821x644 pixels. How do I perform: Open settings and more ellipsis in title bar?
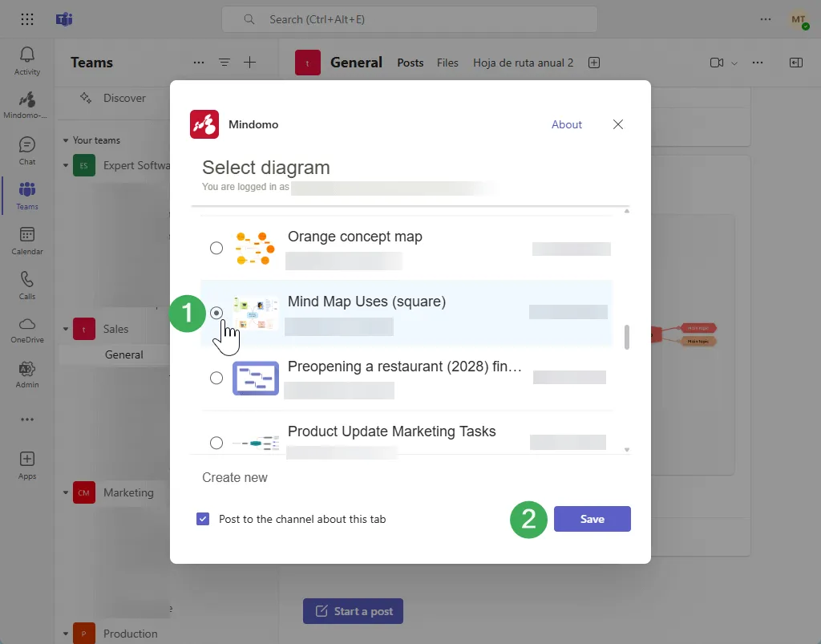click(x=766, y=19)
